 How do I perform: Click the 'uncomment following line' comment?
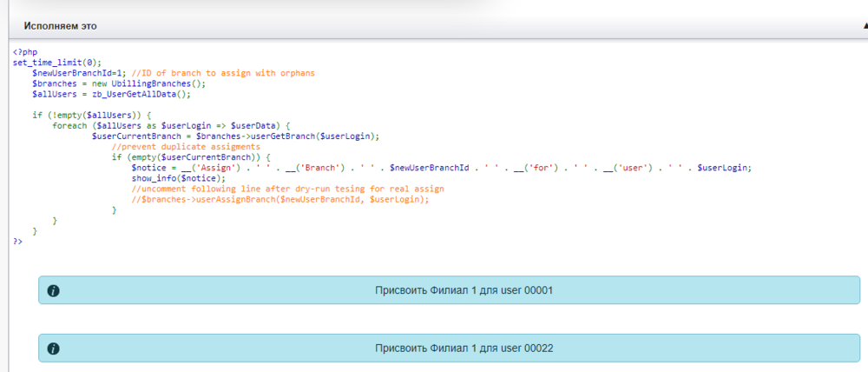pos(287,189)
